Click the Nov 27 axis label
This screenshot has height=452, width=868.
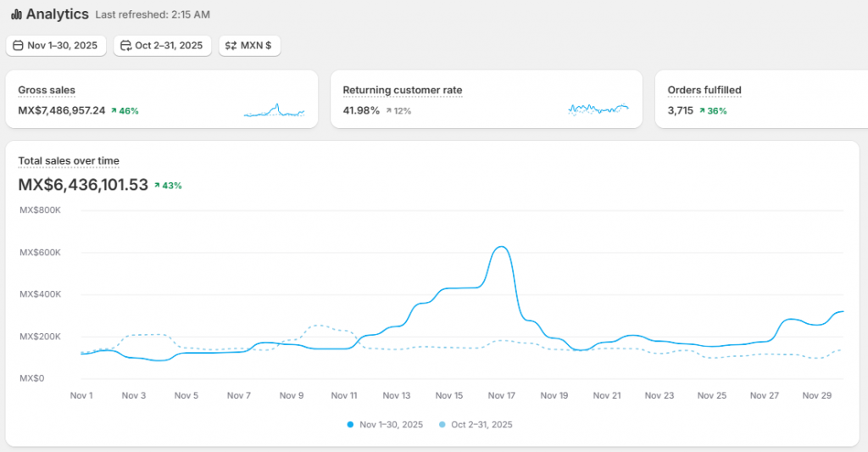765,395
